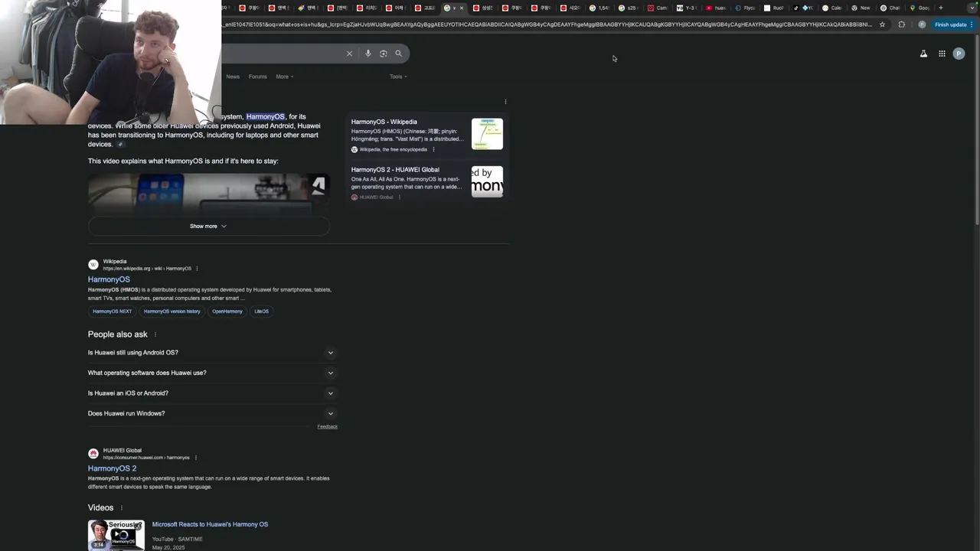Viewport: 980px width, 551px height.
Task: Open three-dot options beside Wikipedia result URL
Action: [197, 269]
